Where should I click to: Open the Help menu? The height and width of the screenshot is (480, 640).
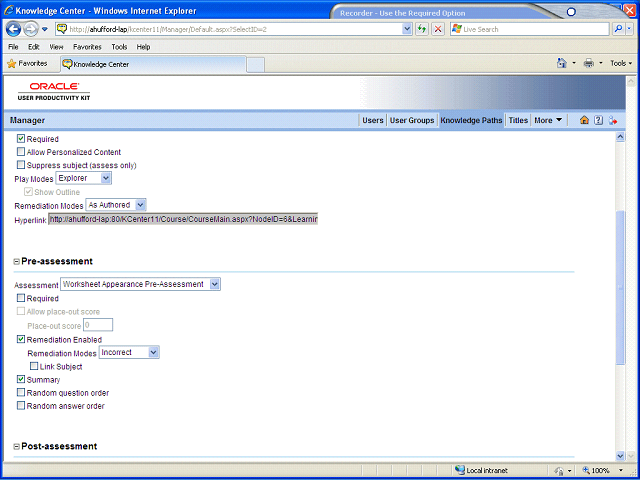point(143,47)
